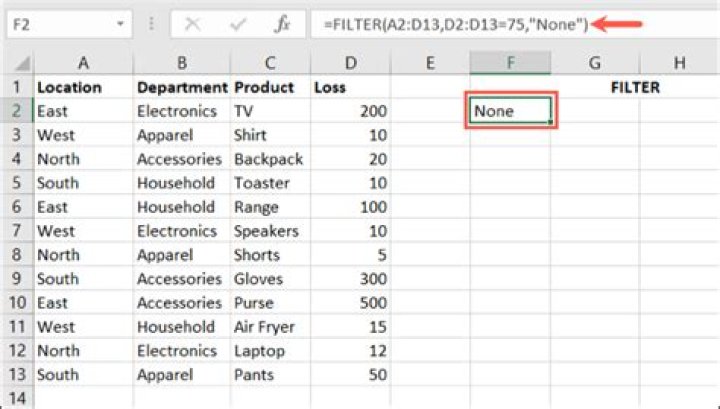
Task: Select column A header
Action: click(83, 63)
